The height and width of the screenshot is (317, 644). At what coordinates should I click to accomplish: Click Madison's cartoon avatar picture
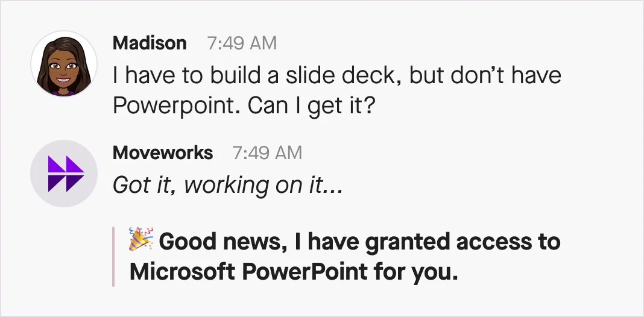tap(63, 64)
